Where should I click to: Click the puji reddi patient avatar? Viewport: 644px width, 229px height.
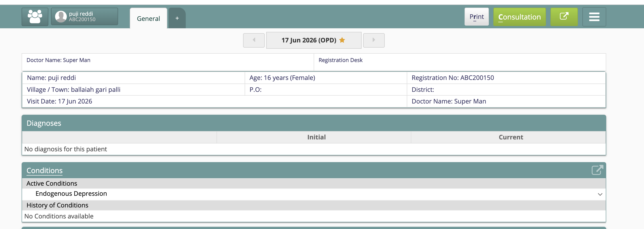pyautogui.click(x=61, y=17)
